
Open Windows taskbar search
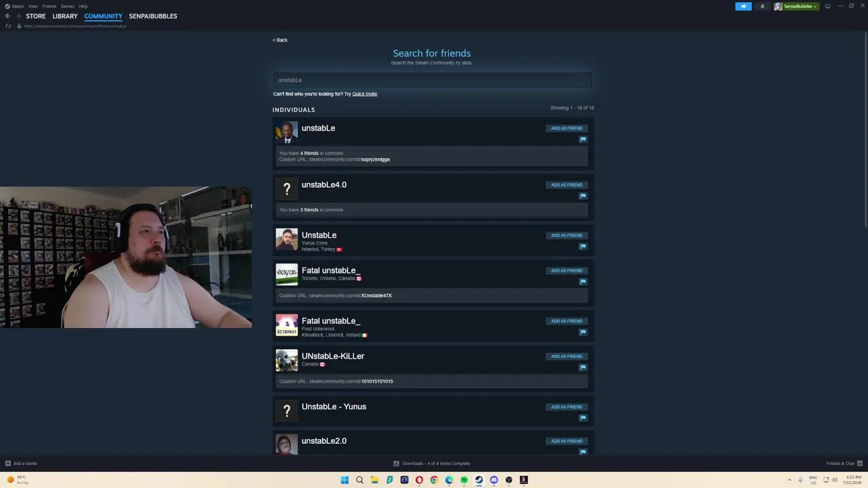359,480
